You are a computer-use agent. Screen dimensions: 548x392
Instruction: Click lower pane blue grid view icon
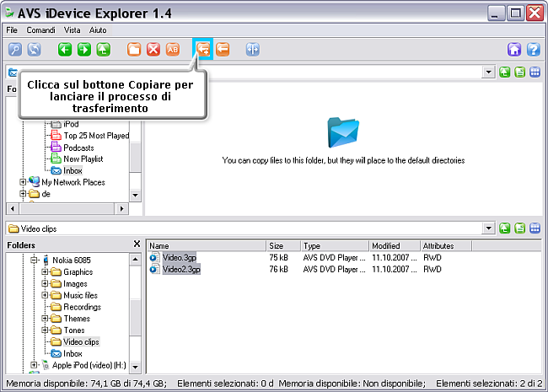click(x=535, y=228)
